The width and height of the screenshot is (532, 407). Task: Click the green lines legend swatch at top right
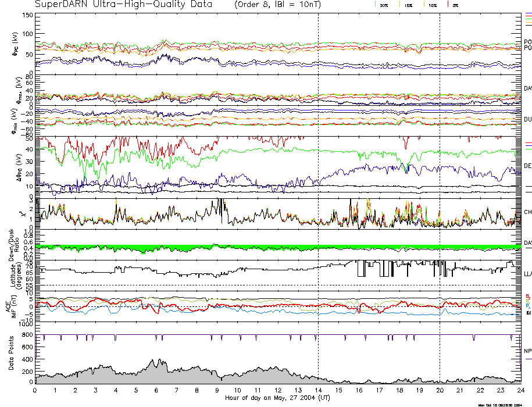click(528, 20)
